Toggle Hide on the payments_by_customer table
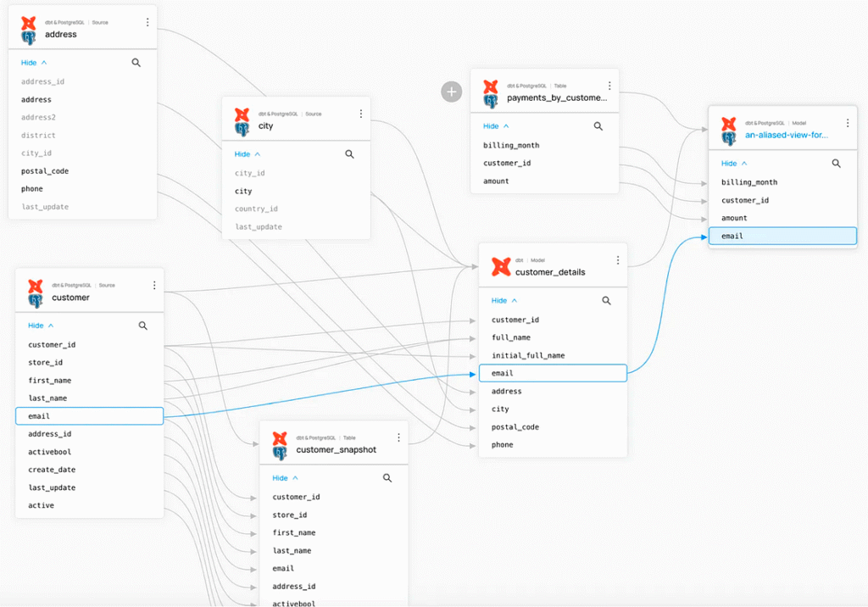The image size is (868, 607). (492, 125)
